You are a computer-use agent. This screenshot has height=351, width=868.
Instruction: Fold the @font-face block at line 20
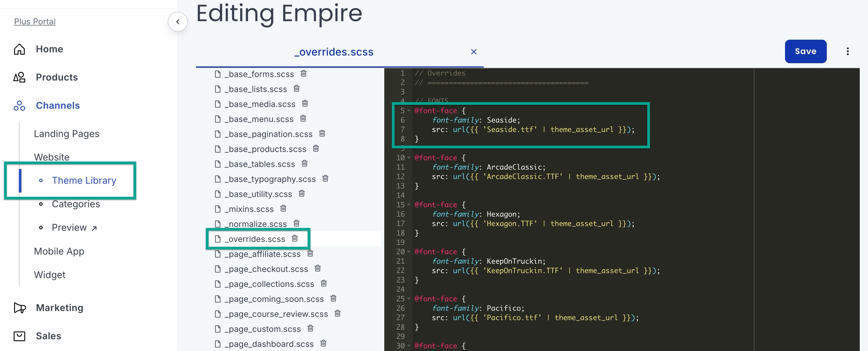[x=409, y=252]
